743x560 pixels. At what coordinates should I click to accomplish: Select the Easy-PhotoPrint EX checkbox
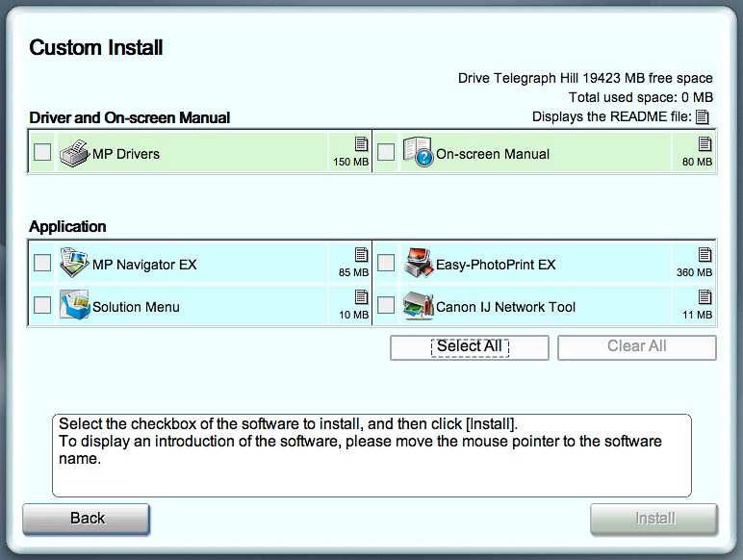pyautogui.click(x=386, y=263)
